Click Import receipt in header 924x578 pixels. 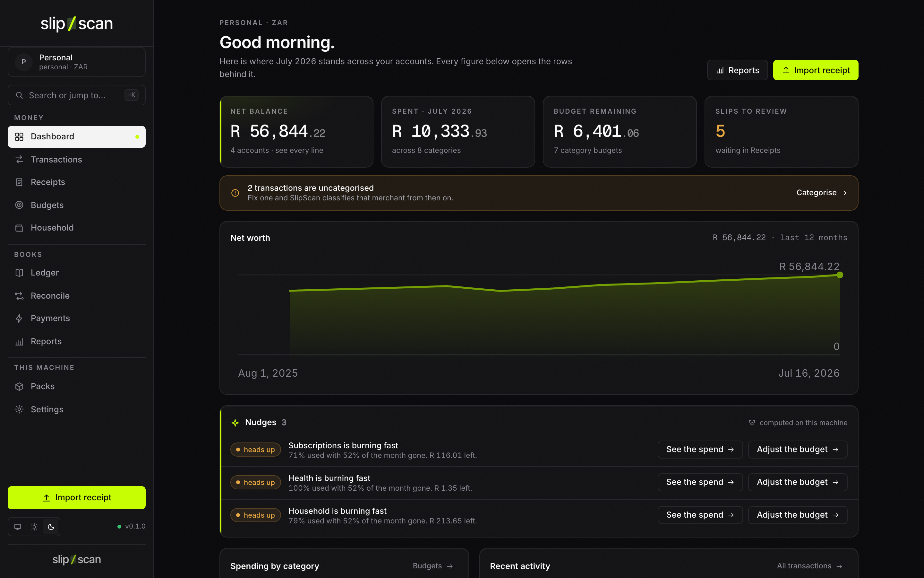816,70
